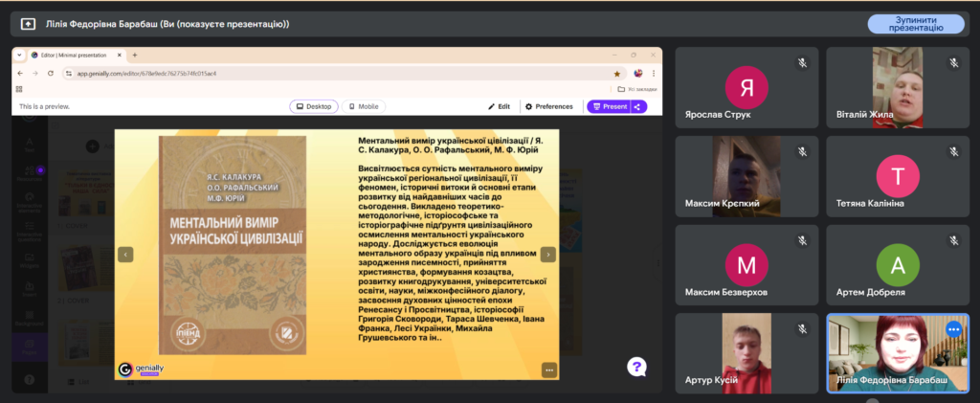Go to the previous slide arrow
The image size is (980, 403).
pos(125,255)
